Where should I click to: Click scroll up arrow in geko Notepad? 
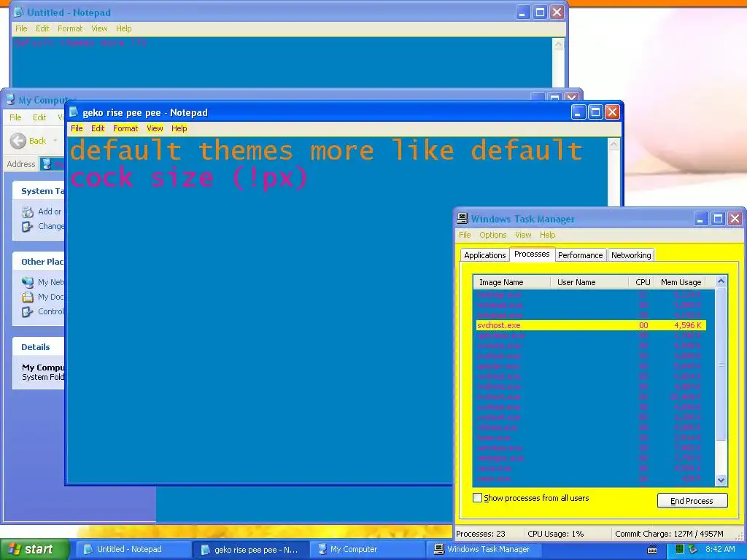pos(614,144)
